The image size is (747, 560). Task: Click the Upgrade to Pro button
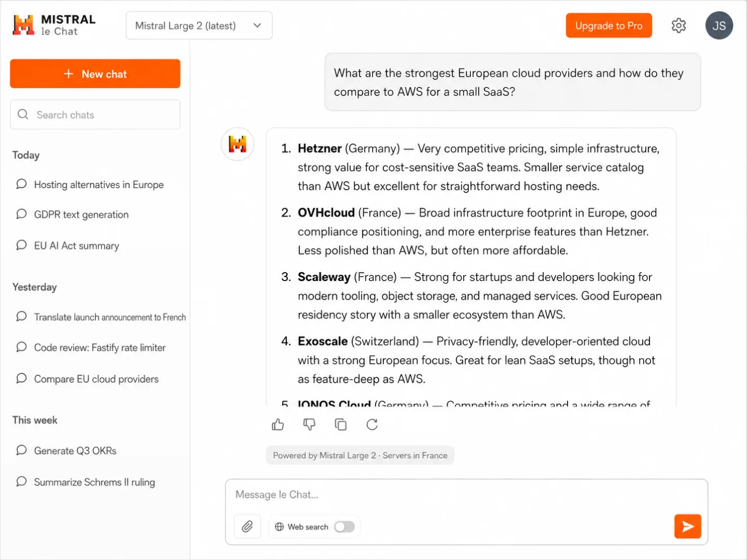[x=608, y=25]
